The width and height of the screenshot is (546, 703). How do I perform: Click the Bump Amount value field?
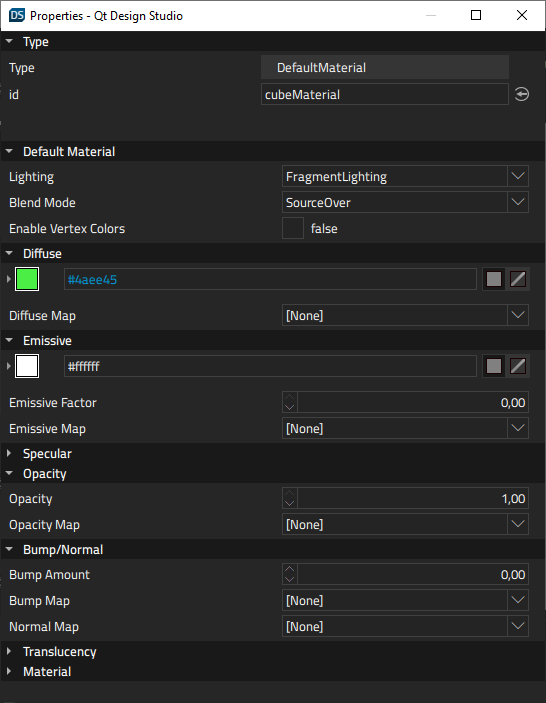tap(412, 574)
